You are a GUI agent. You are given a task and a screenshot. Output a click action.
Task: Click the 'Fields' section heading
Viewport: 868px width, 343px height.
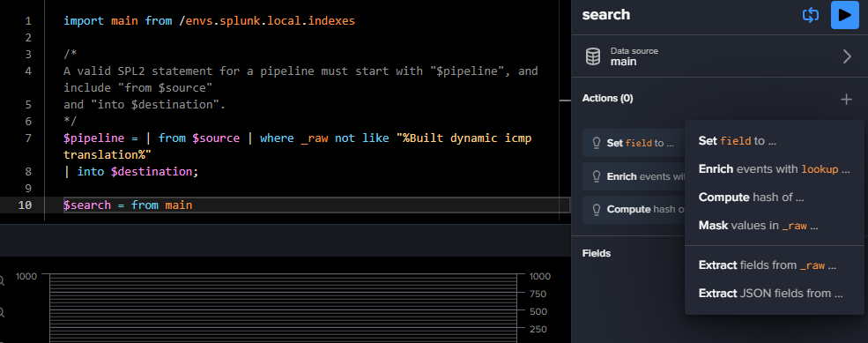coord(597,253)
